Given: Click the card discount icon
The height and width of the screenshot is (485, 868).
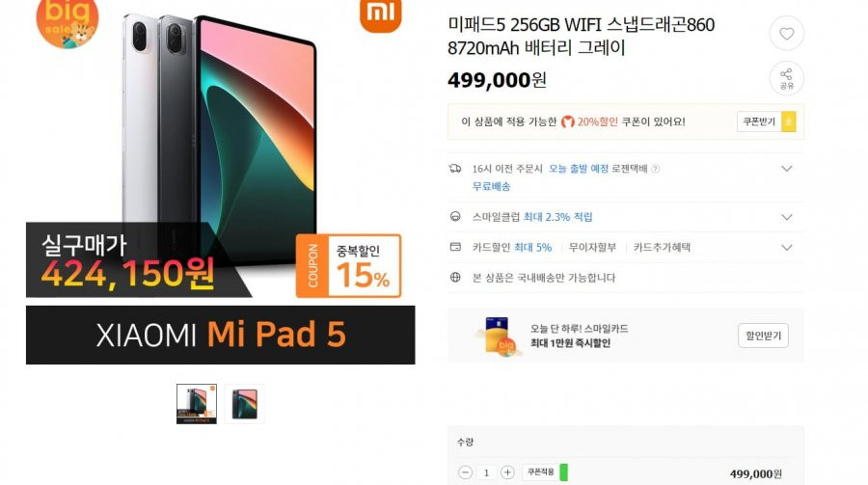Looking at the screenshot, I should click(455, 247).
